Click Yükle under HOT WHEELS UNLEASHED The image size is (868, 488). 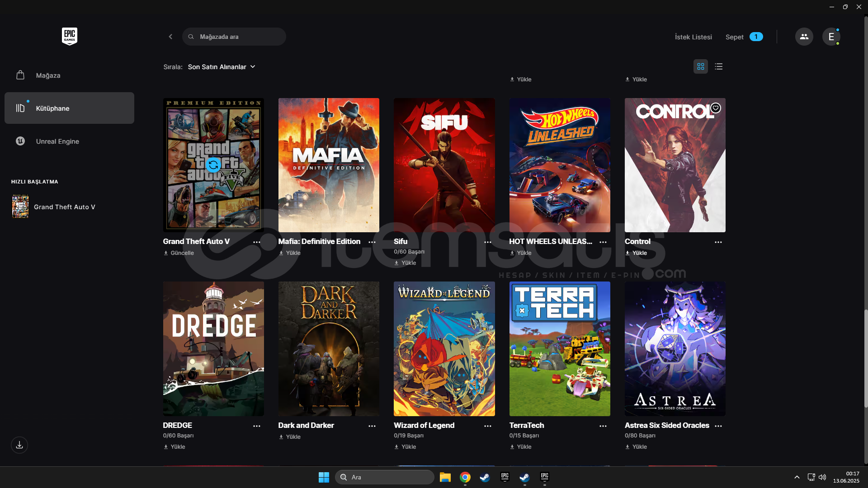point(521,253)
